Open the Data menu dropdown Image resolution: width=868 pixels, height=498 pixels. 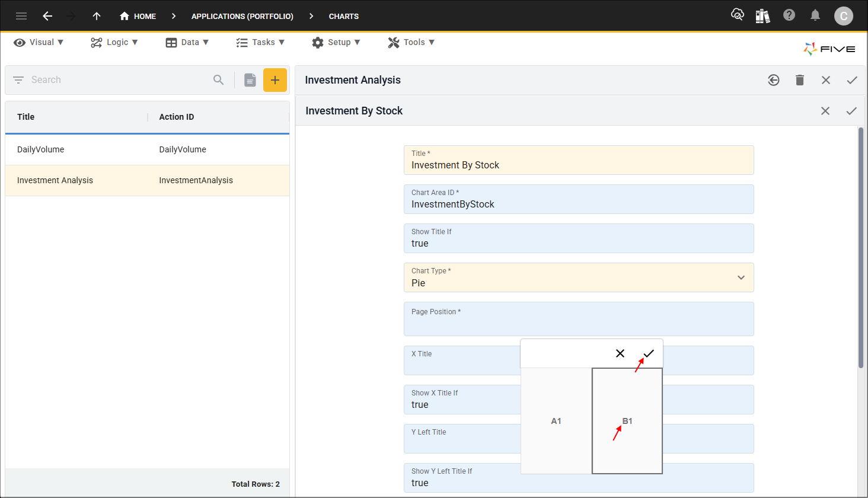tap(187, 42)
